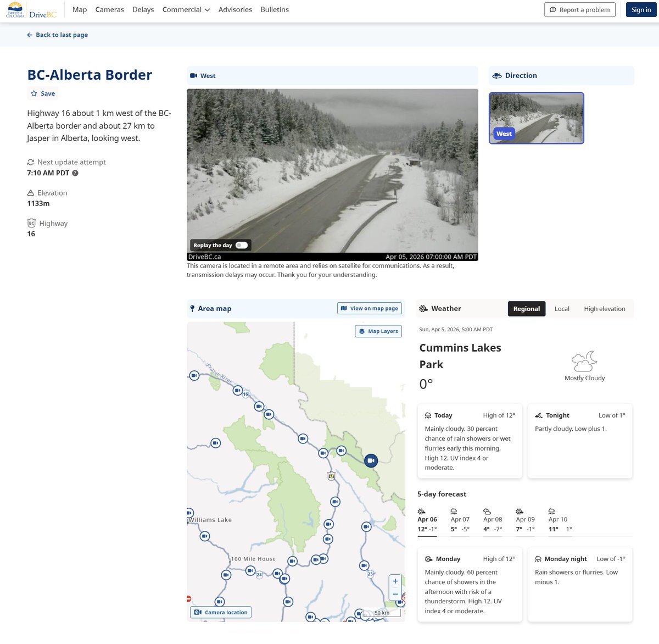The image size is (659, 644).
Task: Click the weather icon above Apr 07
Action: [x=454, y=512]
